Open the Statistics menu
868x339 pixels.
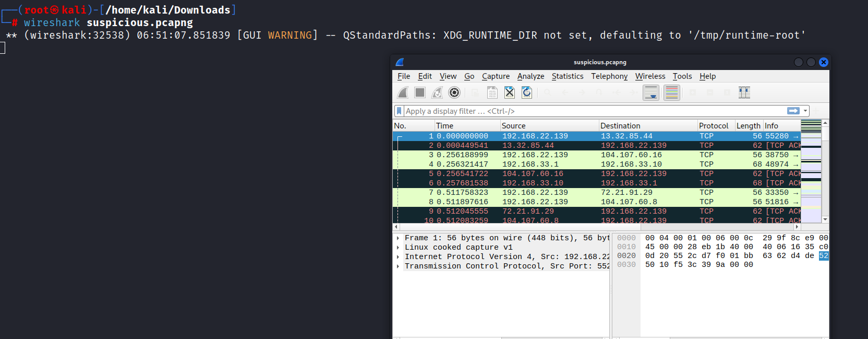pos(568,76)
